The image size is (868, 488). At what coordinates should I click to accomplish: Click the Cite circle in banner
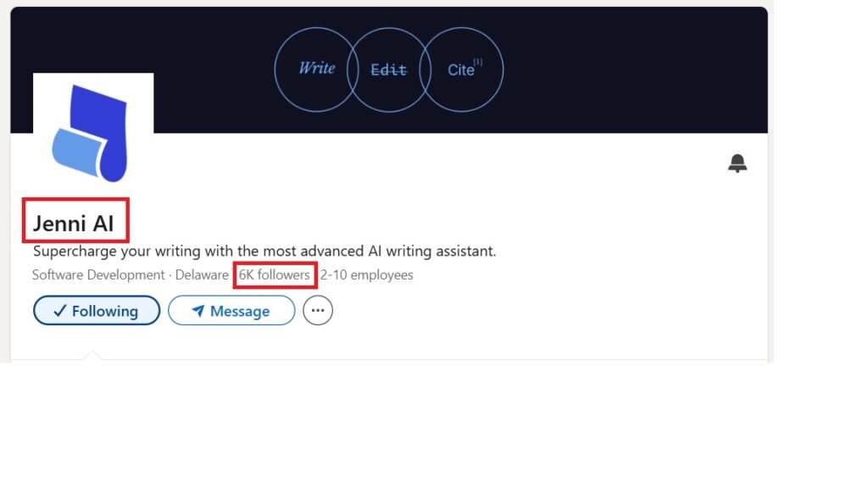461,69
